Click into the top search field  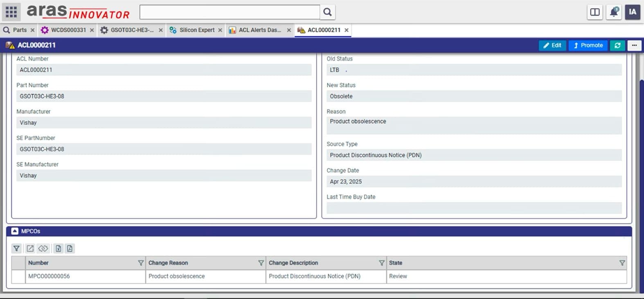point(230,12)
